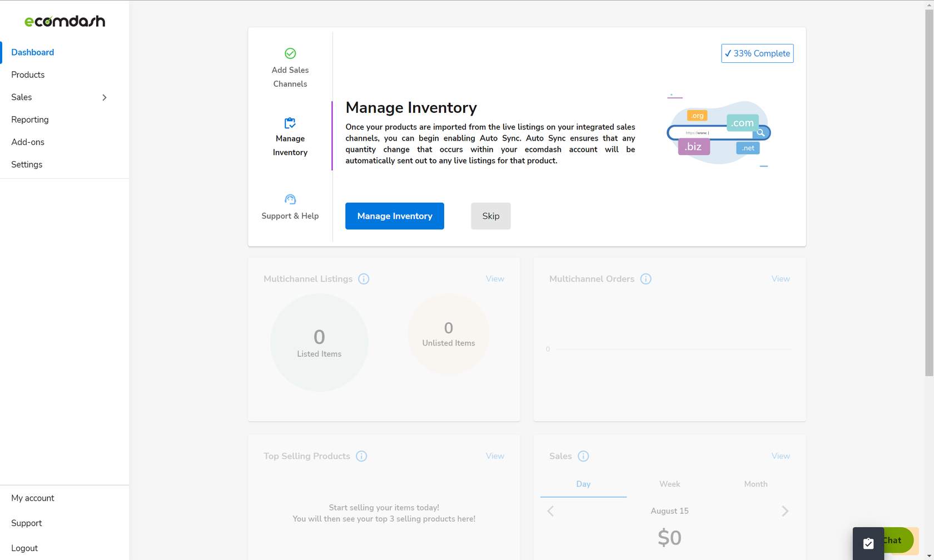Click the info icon next to Top Selling Products
934x560 pixels.
(361, 456)
